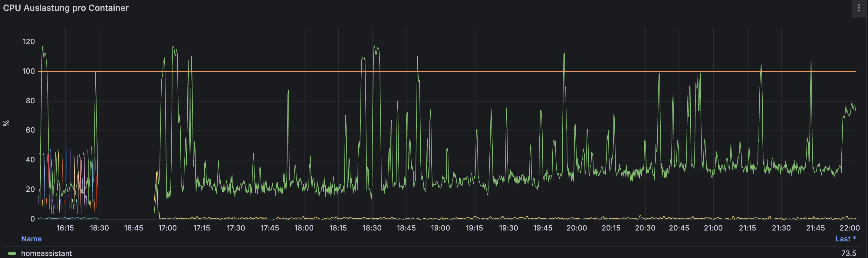Click the panel title CPU Auslastung pro Container
The image size is (868, 258).
coord(66,8)
